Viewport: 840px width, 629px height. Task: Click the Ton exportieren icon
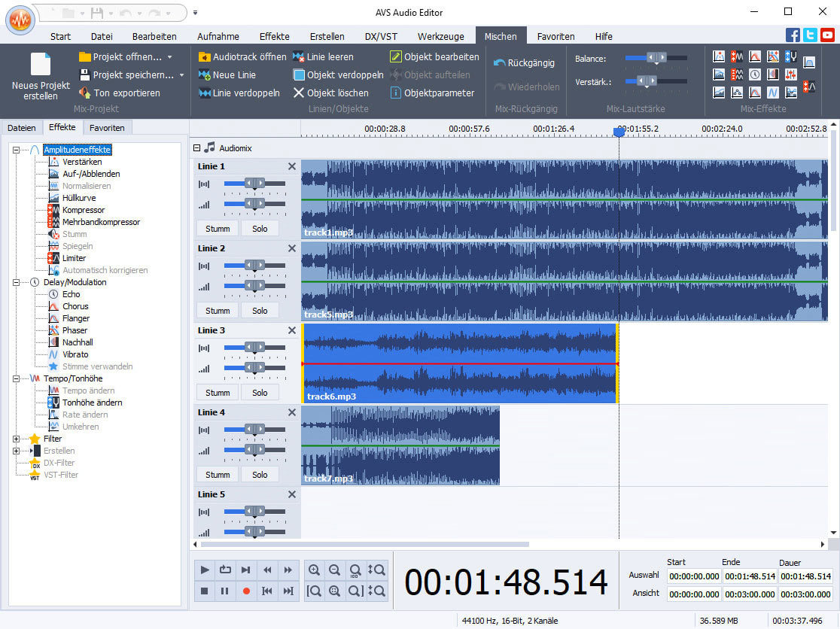click(84, 93)
